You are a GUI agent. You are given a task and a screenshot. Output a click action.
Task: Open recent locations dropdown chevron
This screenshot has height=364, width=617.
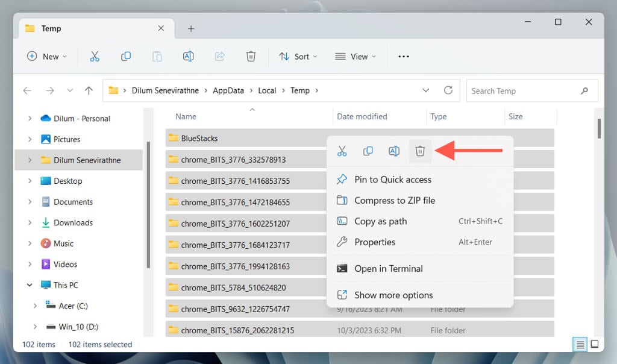point(70,90)
